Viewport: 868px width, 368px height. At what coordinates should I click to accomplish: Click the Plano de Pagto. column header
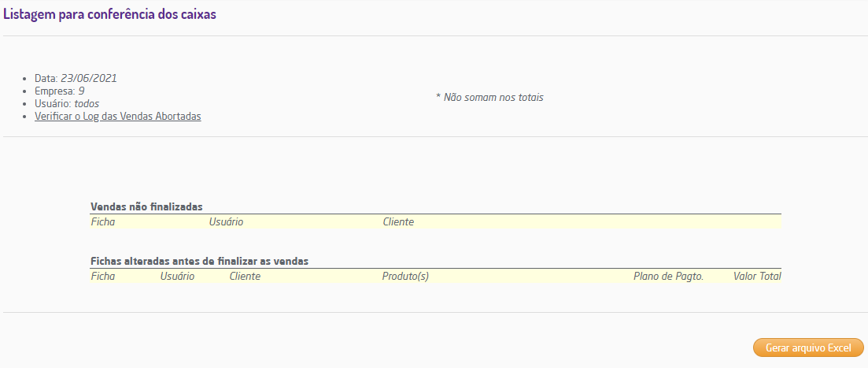coord(668,276)
